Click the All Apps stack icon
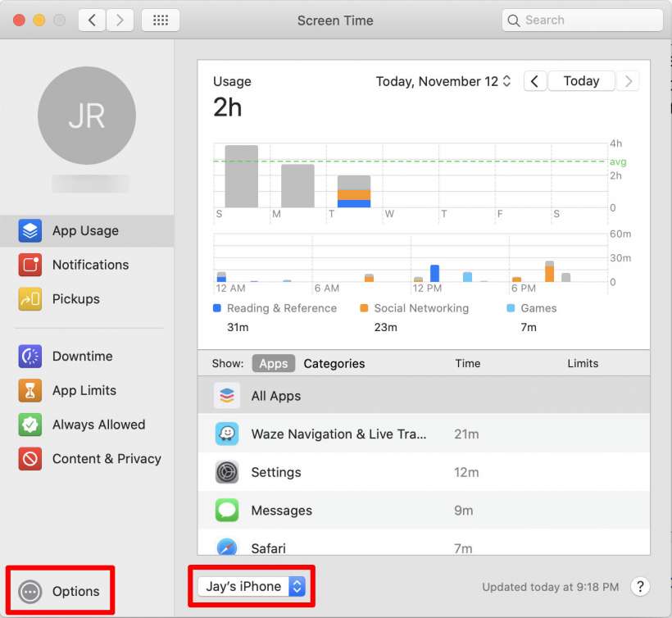Screen dimensions: 672x618 click(227, 396)
